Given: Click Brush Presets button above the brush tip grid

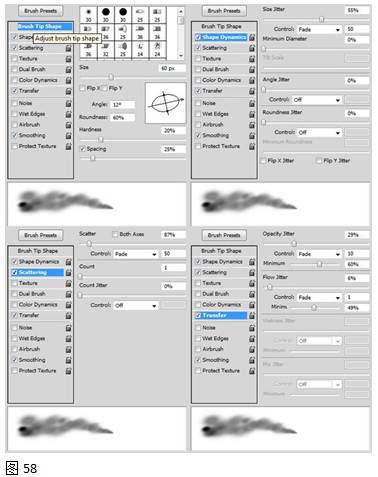Looking at the screenshot, I should [x=40, y=11].
